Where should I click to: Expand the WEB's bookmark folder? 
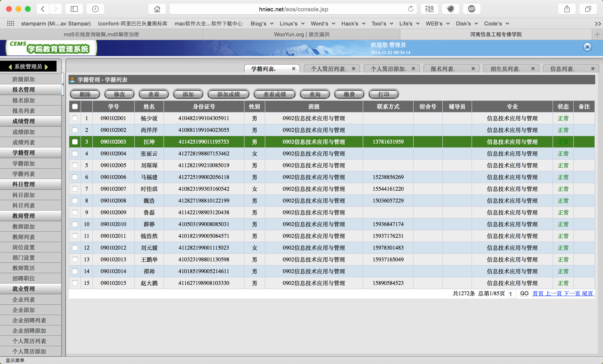(438, 24)
